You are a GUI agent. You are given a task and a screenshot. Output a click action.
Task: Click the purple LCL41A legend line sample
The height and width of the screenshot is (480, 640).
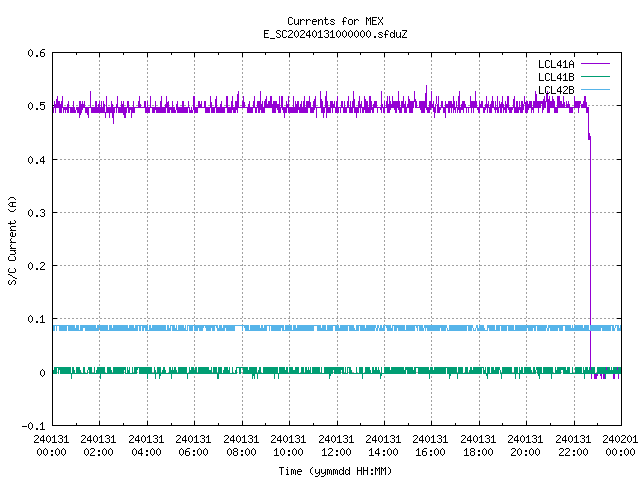(x=595, y=64)
